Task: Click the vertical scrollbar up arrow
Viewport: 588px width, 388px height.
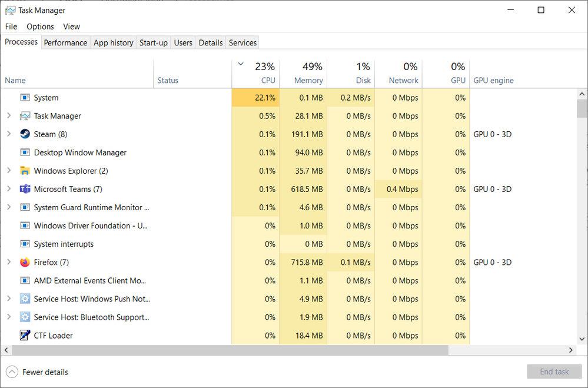Action: pyautogui.click(x=582, y=94)
